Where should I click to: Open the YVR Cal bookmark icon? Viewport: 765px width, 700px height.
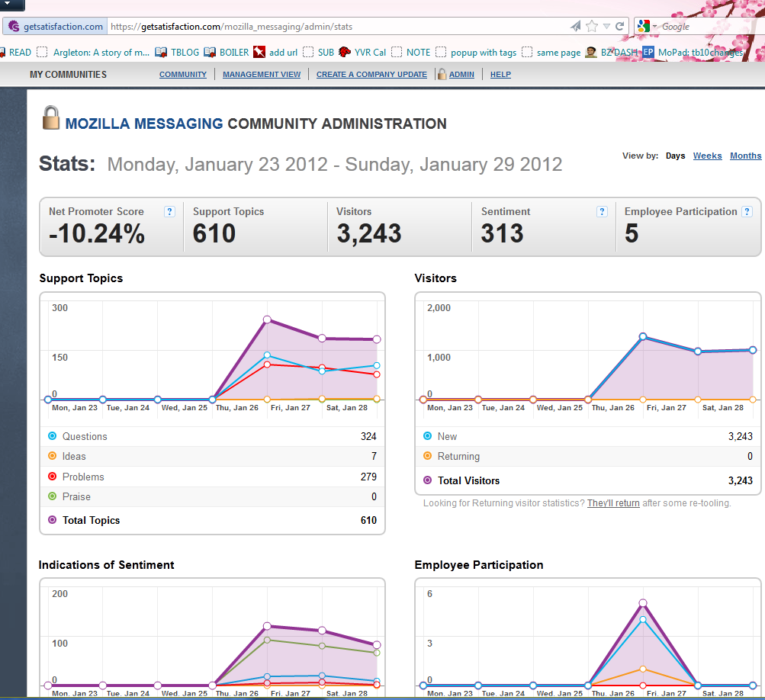pos(345,52)
